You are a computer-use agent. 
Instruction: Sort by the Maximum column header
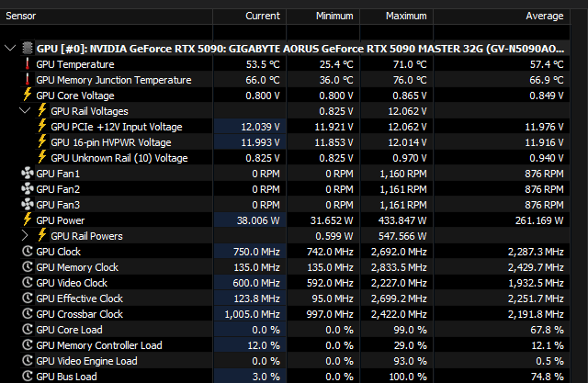[396, 17]
